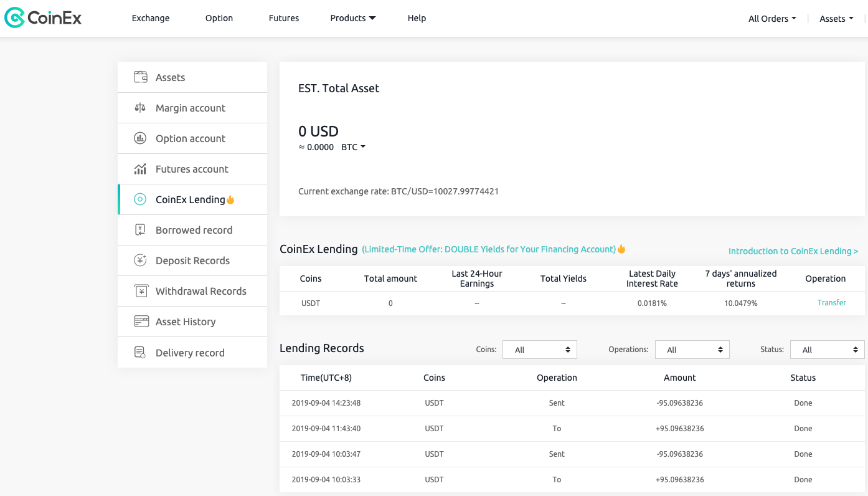868x496 pixels.
Task: Click the flame icon beside CoinEx Lending sidebar item
Action: tap(230, 199)
